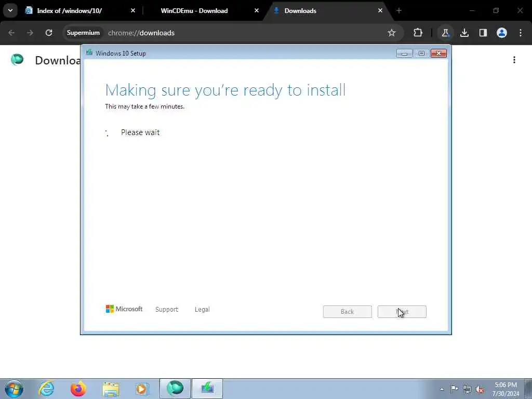This screenshot has height=399, width=532.
Task: Open the browser three-dot main menu
Action: [521, 33]
